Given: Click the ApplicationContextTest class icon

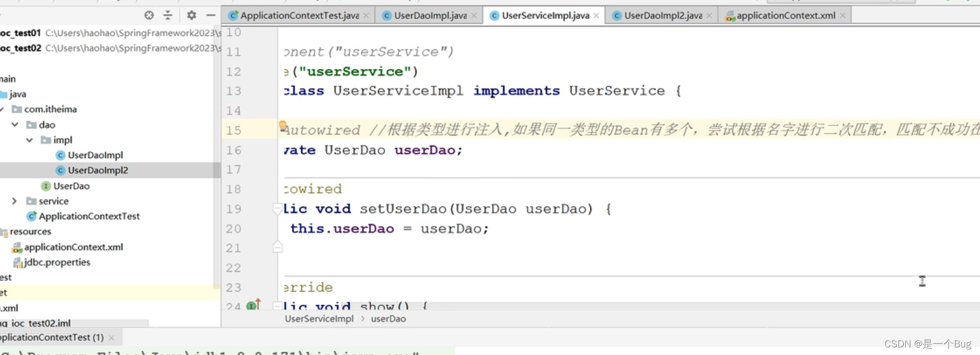Looking at the screenshot, I should [x=32, y=216].
